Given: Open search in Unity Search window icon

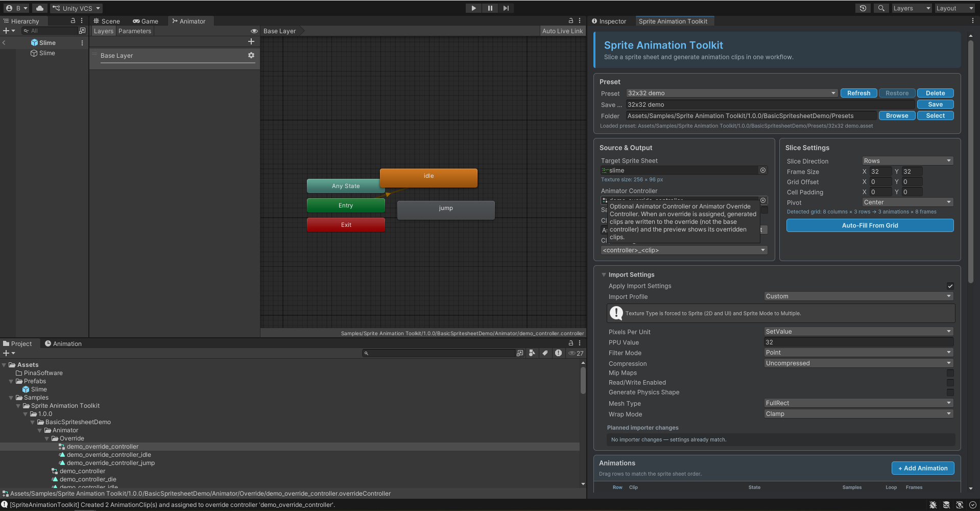Looking at the screenshot, I should [x=520, y=353].
